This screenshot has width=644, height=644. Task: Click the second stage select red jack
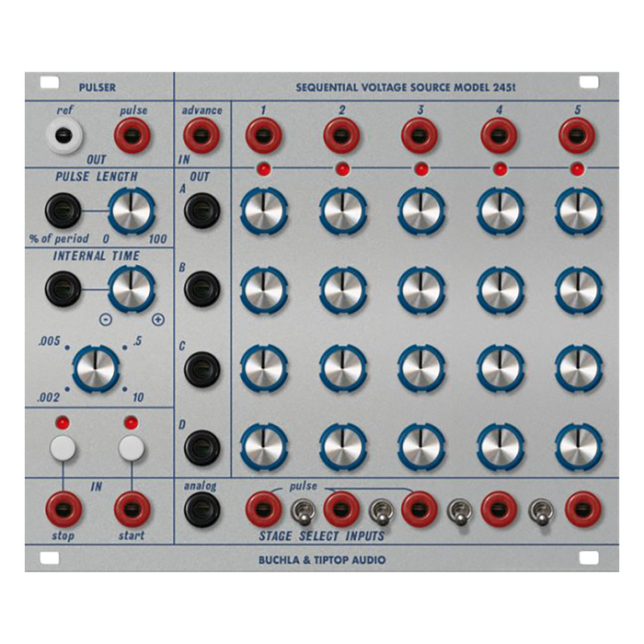coord(341,510)
